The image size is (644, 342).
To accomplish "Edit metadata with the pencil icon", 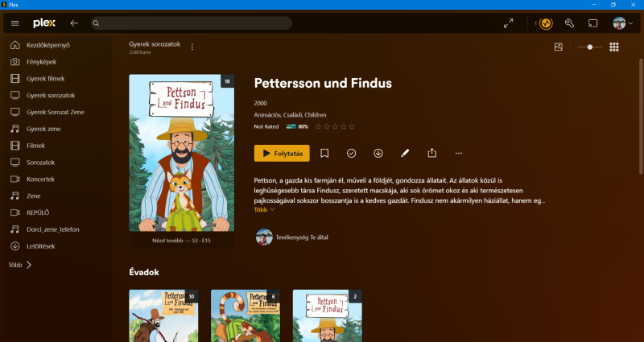I will 405,153.
